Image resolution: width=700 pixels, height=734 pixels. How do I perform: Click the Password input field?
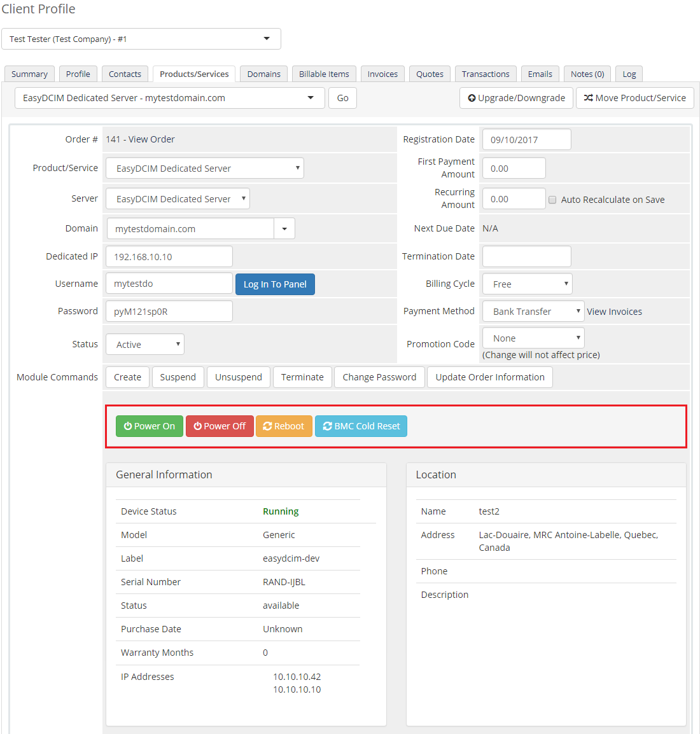coord(169,311)
